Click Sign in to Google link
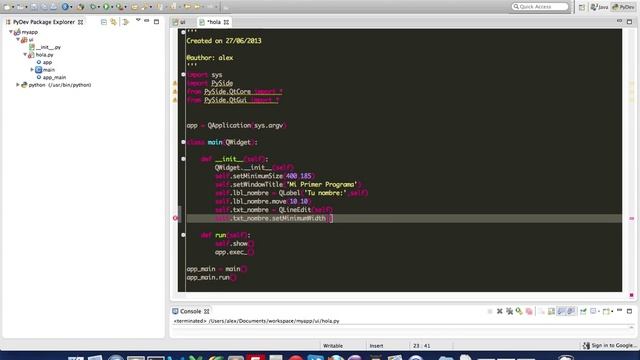The width and height of the screenshot is (640, 360). [610, 345]
